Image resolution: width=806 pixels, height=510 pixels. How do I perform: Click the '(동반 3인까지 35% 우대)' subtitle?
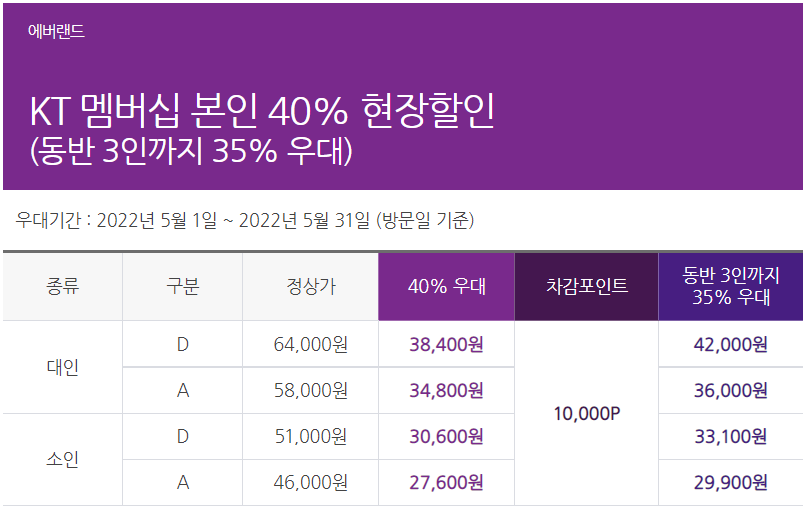(x=191, y=151)
